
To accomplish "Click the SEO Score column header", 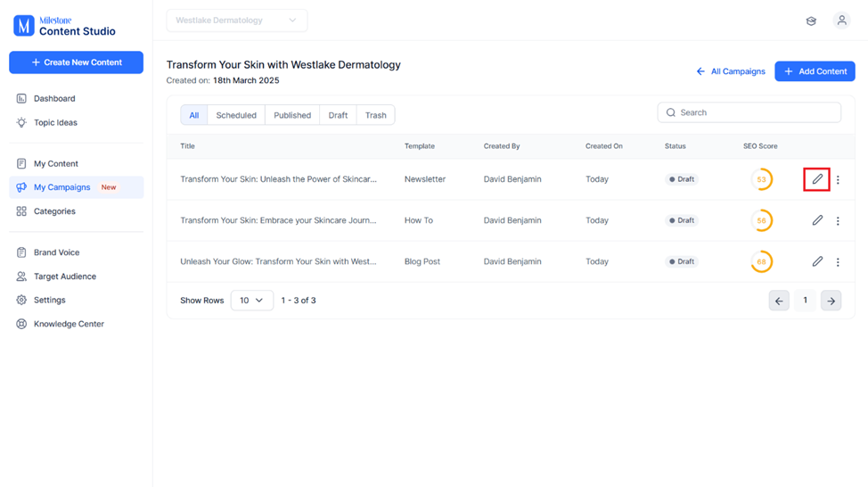I will click(760, 146).
